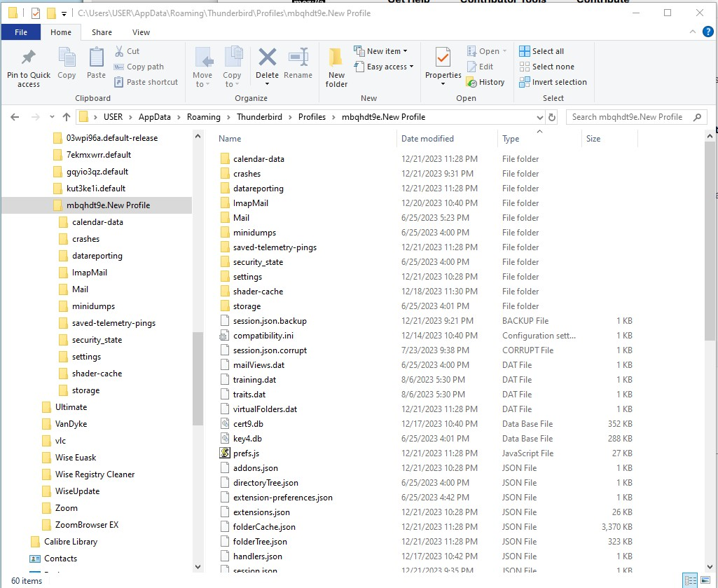Click the red Delete icon
Screen dimensions: 718x588
click(x=267, y=58)
